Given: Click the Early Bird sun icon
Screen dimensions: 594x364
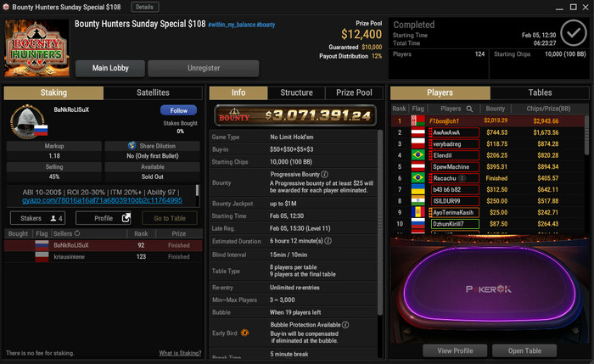Looking at the screenshot, I should pos(244,333).
